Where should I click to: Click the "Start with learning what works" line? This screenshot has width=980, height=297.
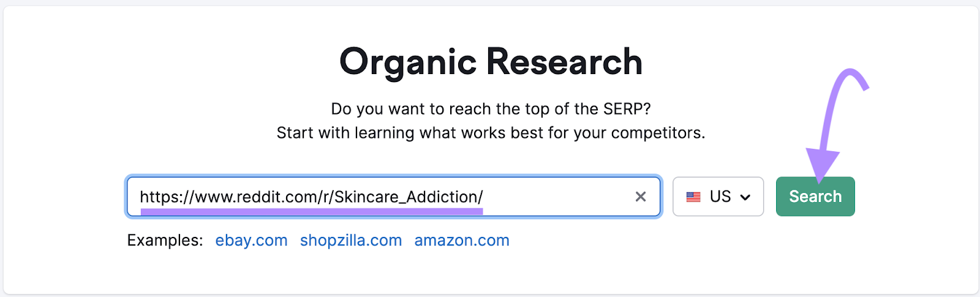491,133
